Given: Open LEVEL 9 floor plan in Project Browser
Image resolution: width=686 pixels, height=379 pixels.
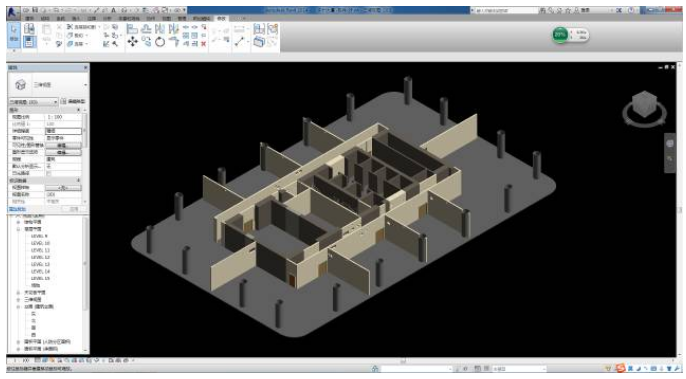Looking at the screenshot, I should (x=39, y=236).
